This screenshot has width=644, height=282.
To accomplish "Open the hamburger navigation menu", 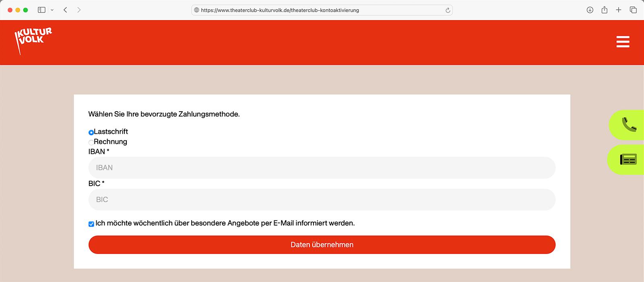I will pyautogui.click(x=623, y=42).
